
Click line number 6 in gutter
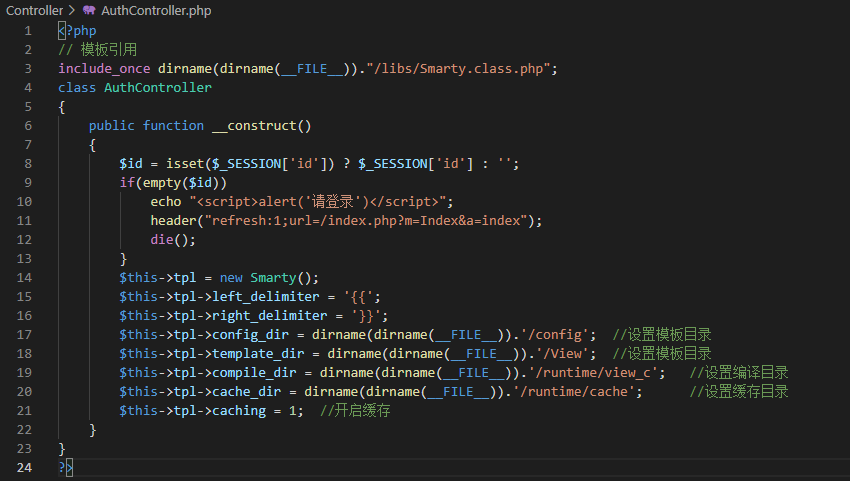coord(28,126)
